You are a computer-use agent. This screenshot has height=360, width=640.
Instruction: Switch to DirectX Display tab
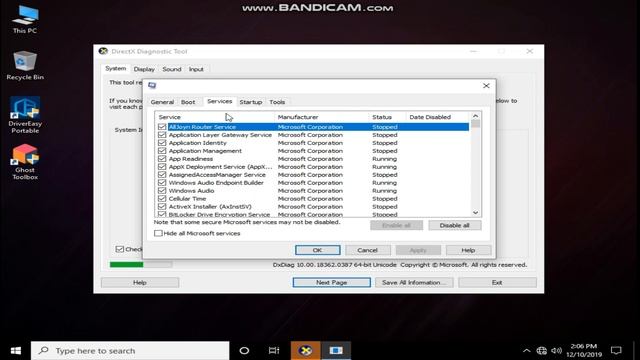(x=144, y=69)
